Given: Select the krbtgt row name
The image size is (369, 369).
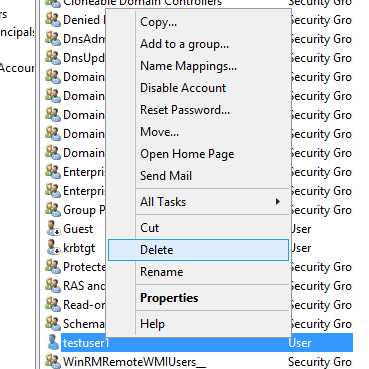Looking at the screenshot, I should tap(79, 248).
